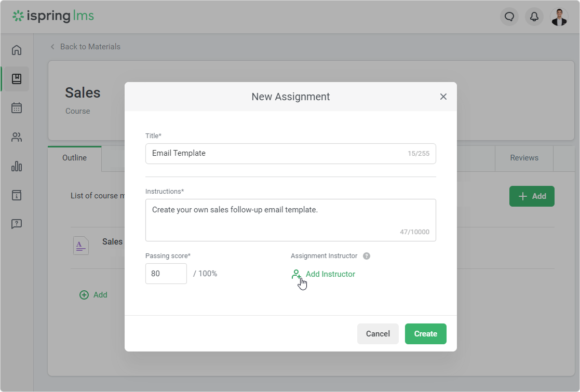This screenshot has width=580, height=392.
Task: Click the archive info icon in sidebar
Action: (x=17, y=195)
